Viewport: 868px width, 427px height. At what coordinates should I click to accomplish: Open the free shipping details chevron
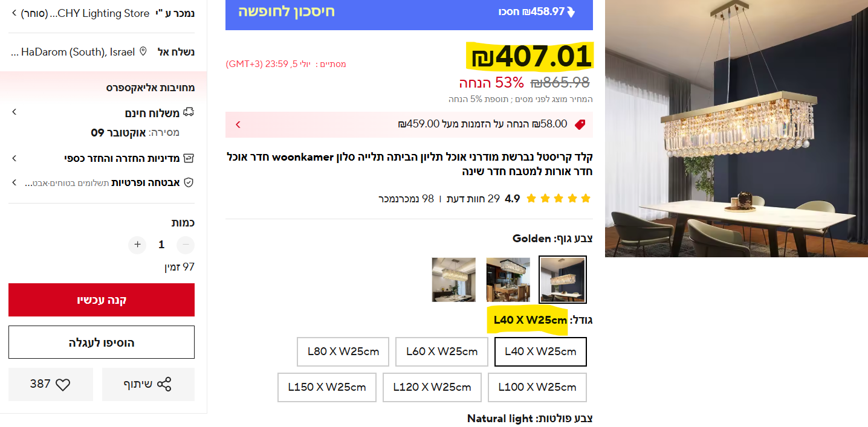tap(14, 112)
